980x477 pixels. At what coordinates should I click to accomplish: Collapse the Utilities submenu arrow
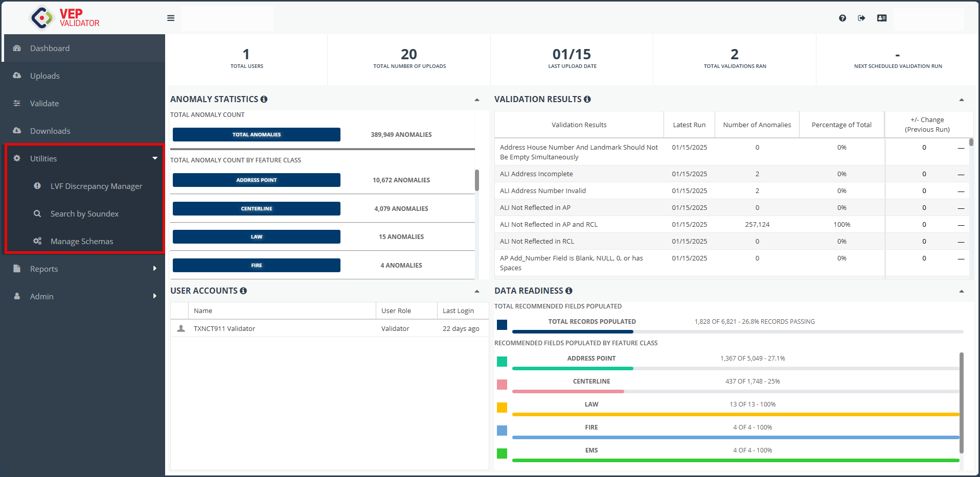click(154, 158)
